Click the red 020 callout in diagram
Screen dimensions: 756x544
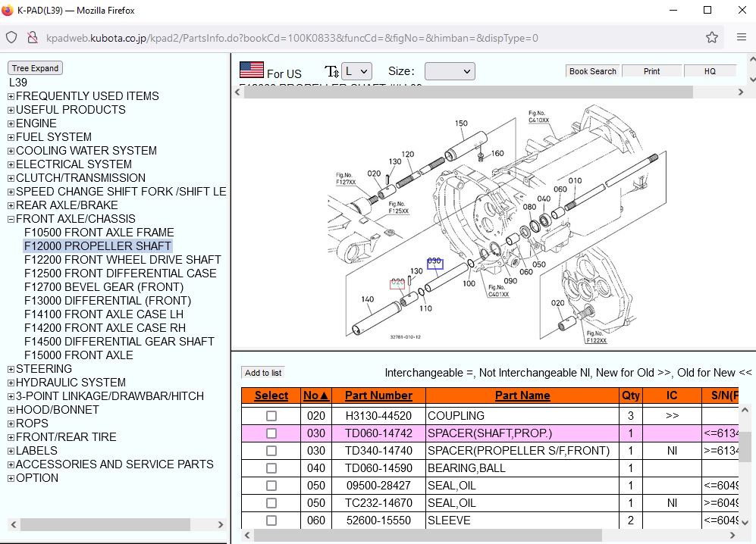coord(397,283)
